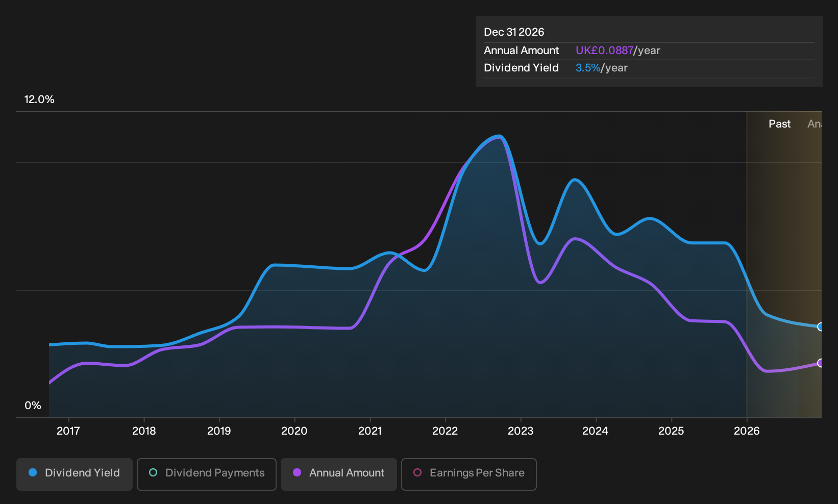Viewport: 838px width, 504px height.
Task: Enable the Dividend Payments series
Action: tap(207, 474)
